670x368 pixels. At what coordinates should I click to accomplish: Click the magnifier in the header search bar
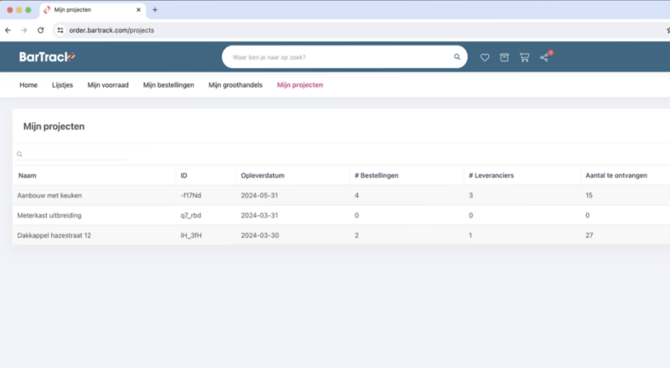click(457, 57)
